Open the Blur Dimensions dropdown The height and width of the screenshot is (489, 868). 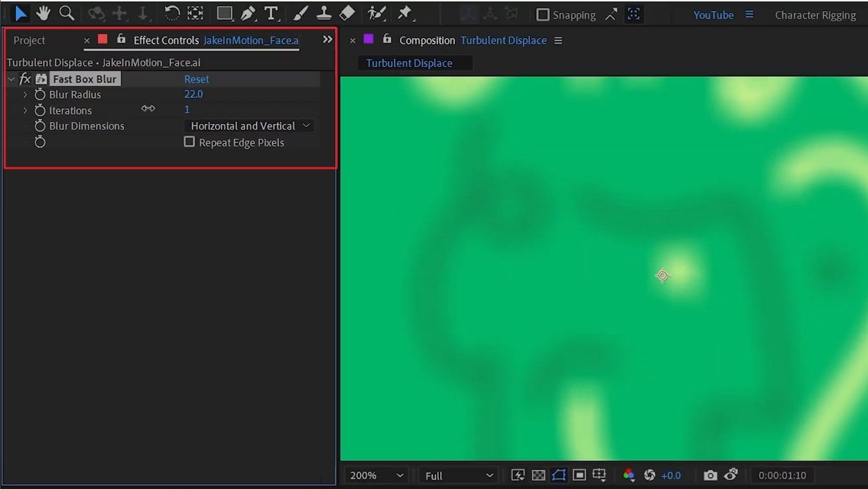pyautogui.click(x=248, y=126)
